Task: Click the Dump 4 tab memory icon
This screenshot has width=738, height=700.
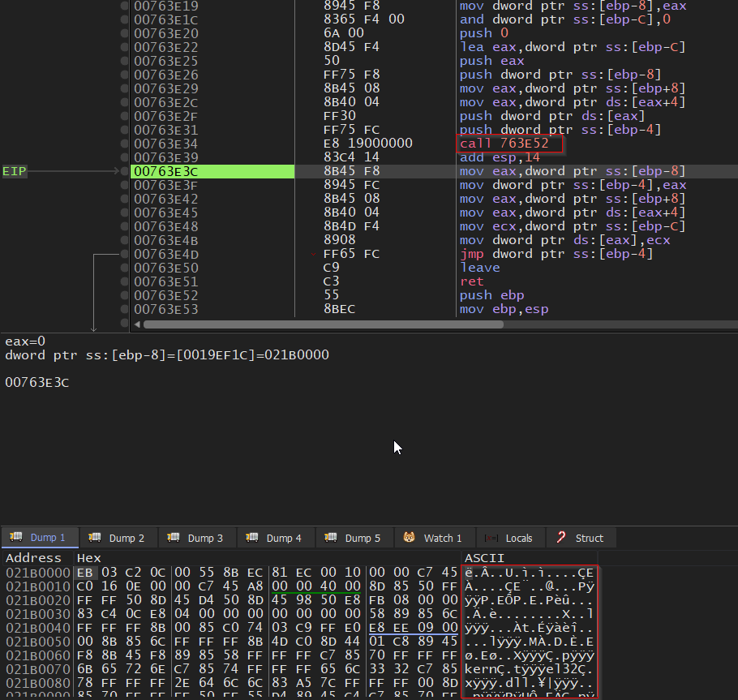Action: (252, 538)
